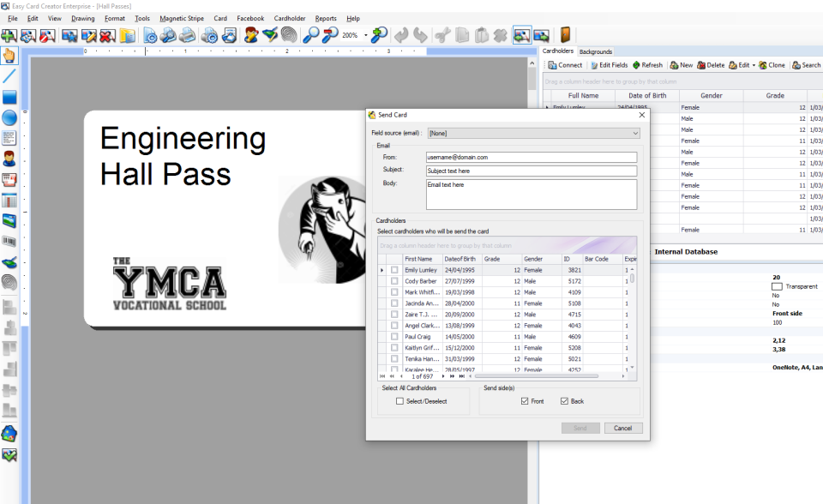Expand the Edit button dropdown arrow

[x=753, y=64]
